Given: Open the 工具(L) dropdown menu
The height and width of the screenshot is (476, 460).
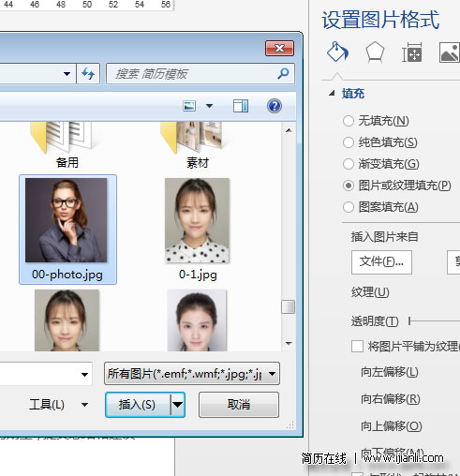Looking at the screenshot, I should pyautogui.click(x=58, y=405).
